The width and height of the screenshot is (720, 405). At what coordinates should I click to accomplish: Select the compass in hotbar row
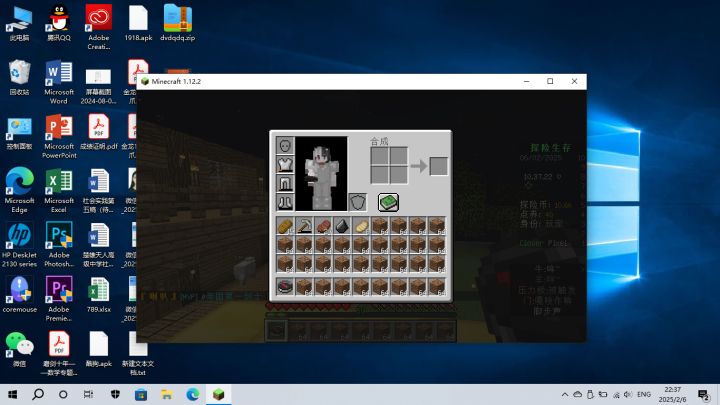(285, 286)
